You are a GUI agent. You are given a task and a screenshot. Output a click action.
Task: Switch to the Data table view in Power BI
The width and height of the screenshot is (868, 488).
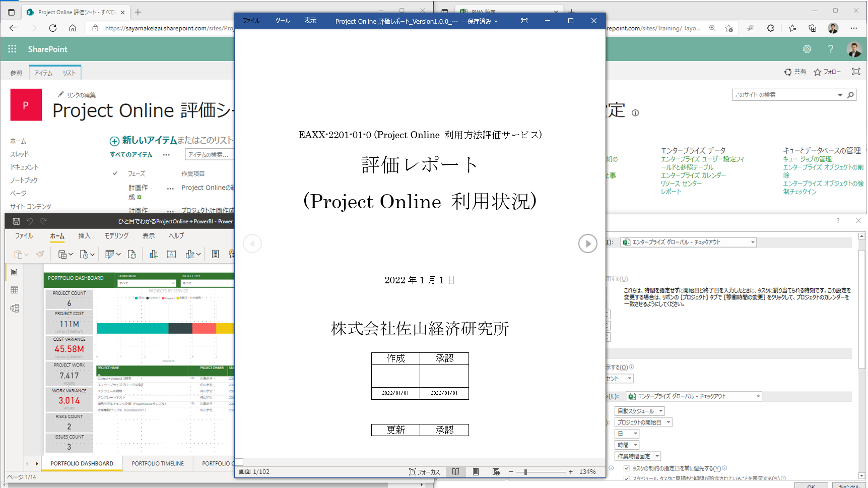click(14, 290)
